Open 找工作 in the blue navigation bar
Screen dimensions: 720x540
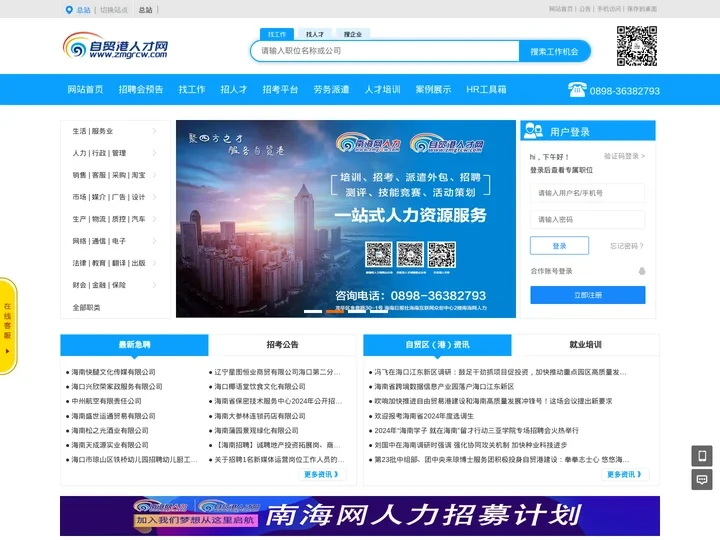192,90
